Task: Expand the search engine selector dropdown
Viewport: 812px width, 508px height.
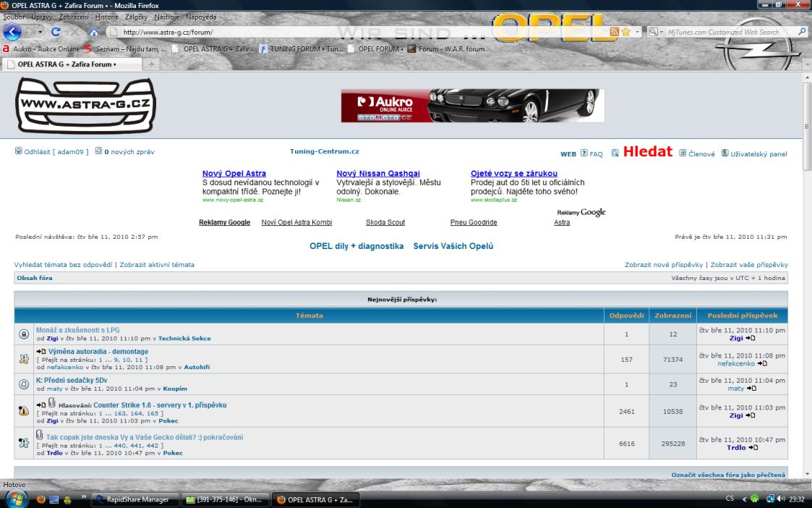Action: pyautogui.click(x=661, y=32)
